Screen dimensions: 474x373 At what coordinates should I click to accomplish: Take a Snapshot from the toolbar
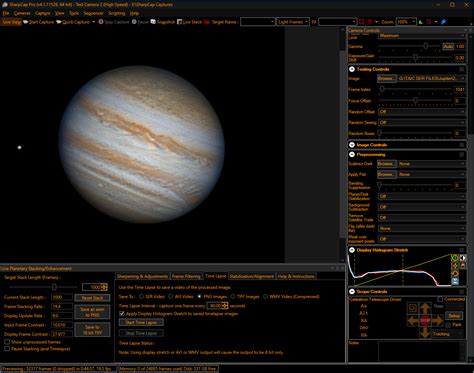coord(163,22)
